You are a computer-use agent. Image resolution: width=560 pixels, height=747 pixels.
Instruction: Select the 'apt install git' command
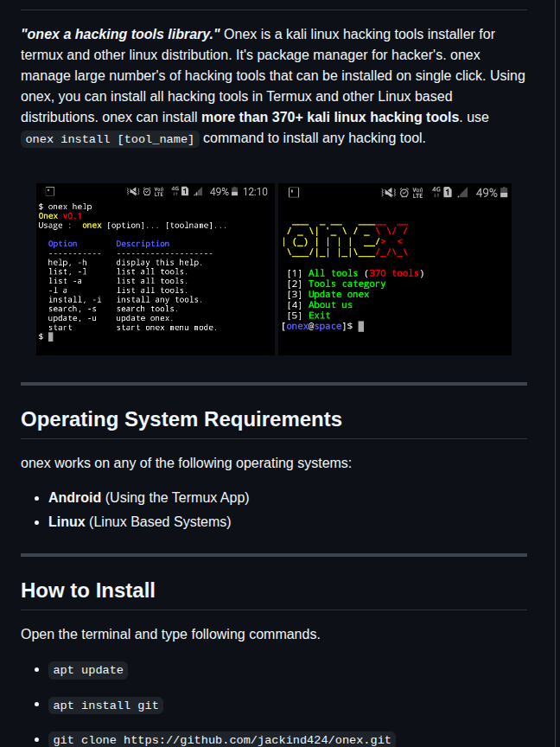click(105, 705)
